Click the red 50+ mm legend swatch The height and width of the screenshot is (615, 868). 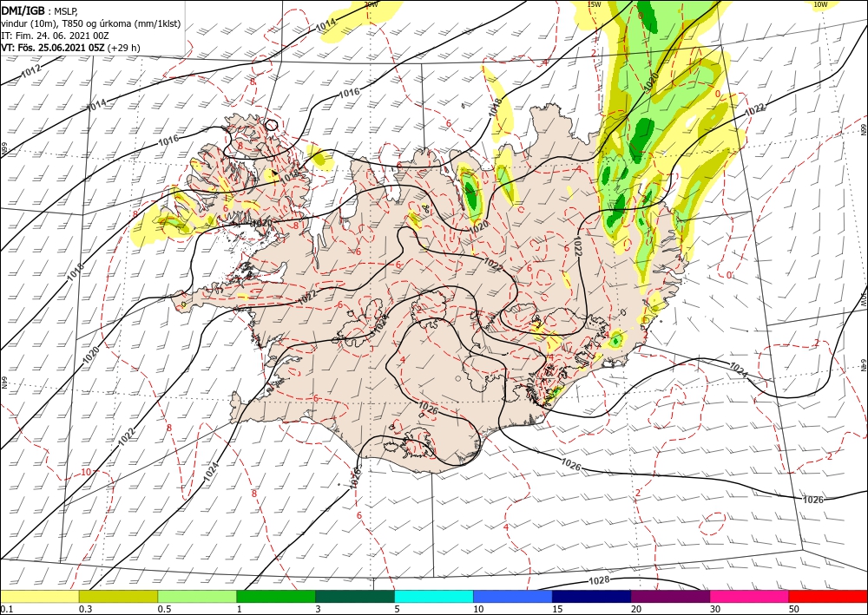(x=828, y=597)
